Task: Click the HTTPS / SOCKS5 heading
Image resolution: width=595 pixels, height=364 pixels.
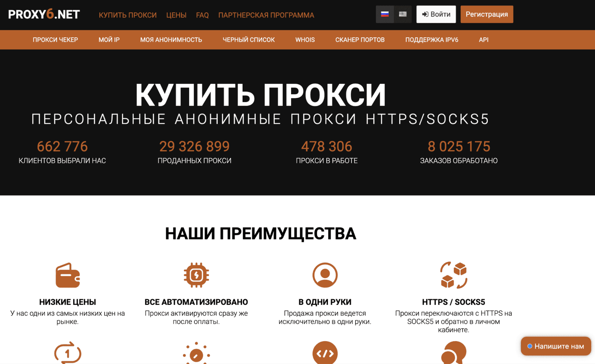Action: pyautogui.click(x=454, y=302)
